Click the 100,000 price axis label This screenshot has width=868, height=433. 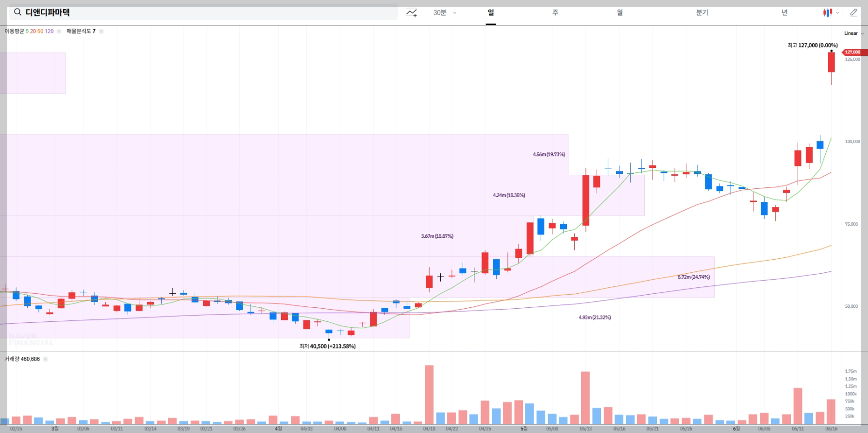pos(852,142)
